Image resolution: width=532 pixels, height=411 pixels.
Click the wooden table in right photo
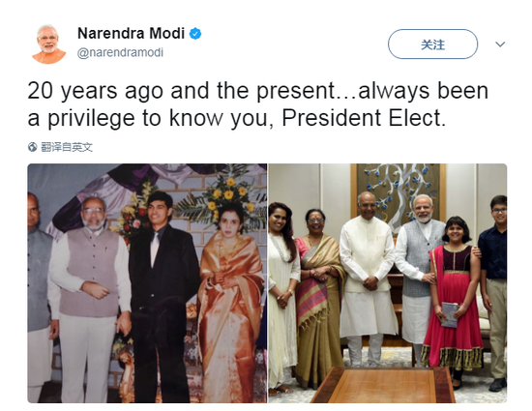click(383, 385)
